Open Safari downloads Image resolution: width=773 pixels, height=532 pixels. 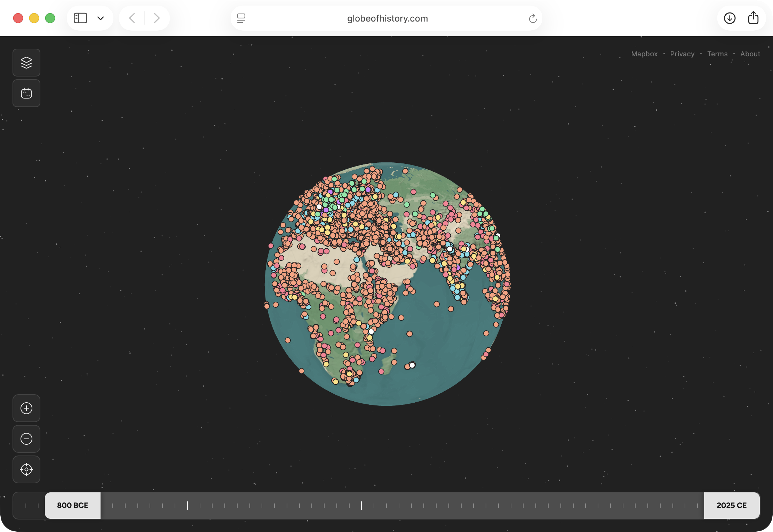[730, 18]
